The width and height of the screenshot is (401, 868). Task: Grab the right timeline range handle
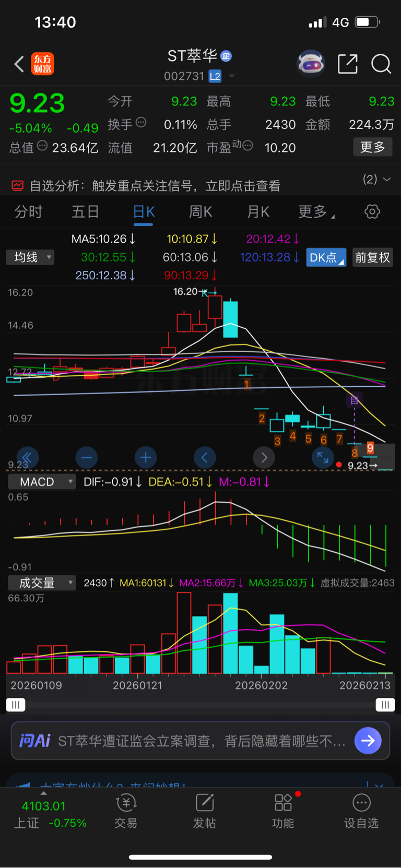click(x=385, y=705)
